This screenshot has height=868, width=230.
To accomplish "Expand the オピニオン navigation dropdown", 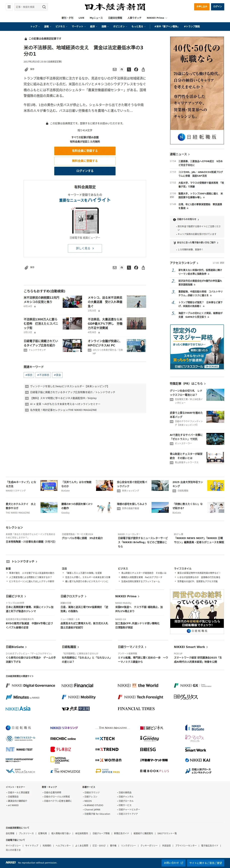I will [120, 26].
